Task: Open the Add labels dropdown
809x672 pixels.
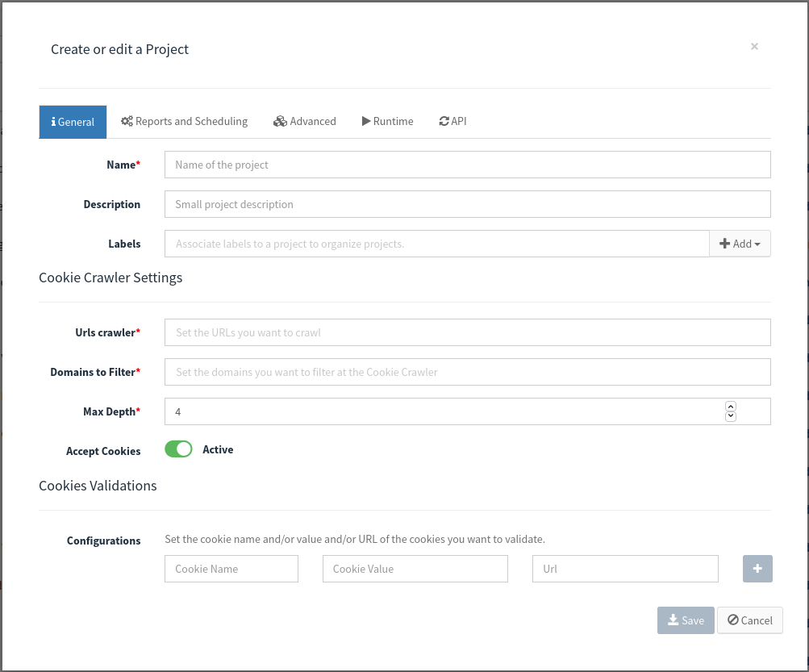Action: pos(740,244)
